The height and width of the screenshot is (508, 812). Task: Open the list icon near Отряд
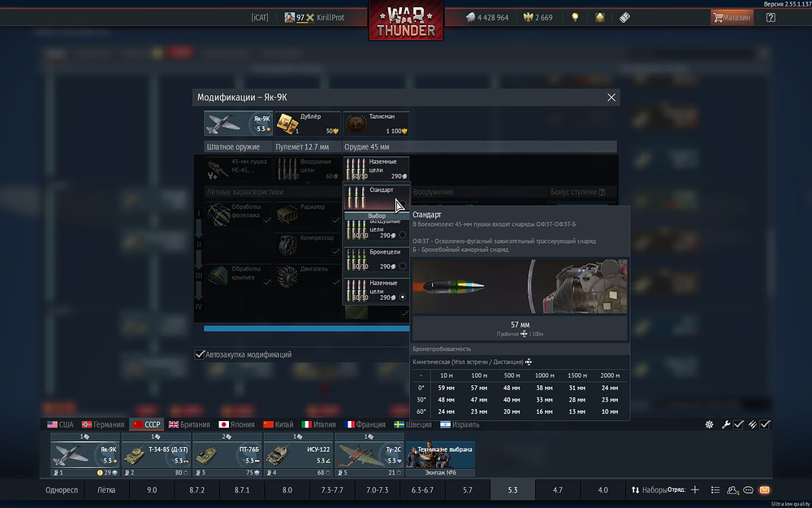(x=715, y=490)
